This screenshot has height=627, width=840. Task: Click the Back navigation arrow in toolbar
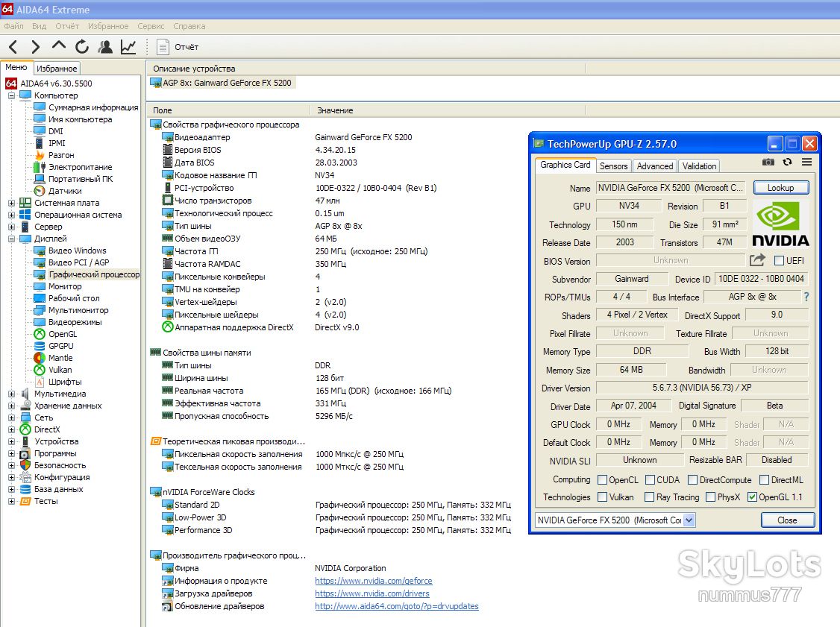(x=13, y=47)
